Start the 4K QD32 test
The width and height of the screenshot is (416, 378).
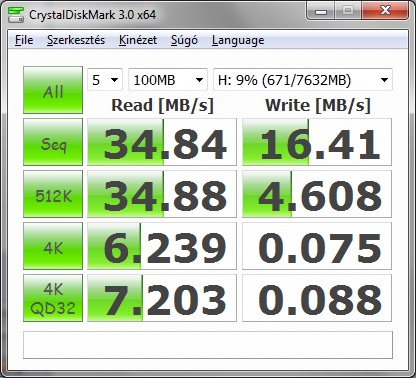click(53, 298)
